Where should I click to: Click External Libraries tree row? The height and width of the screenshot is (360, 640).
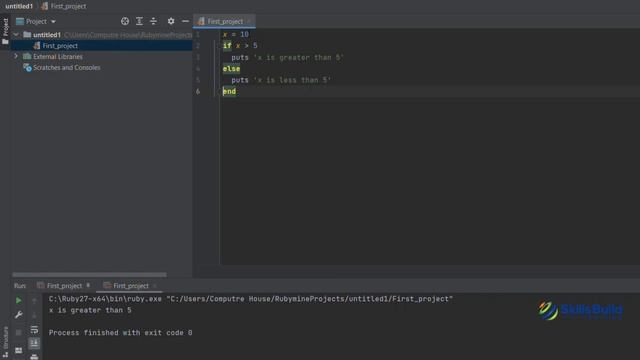tap(58, 56)
